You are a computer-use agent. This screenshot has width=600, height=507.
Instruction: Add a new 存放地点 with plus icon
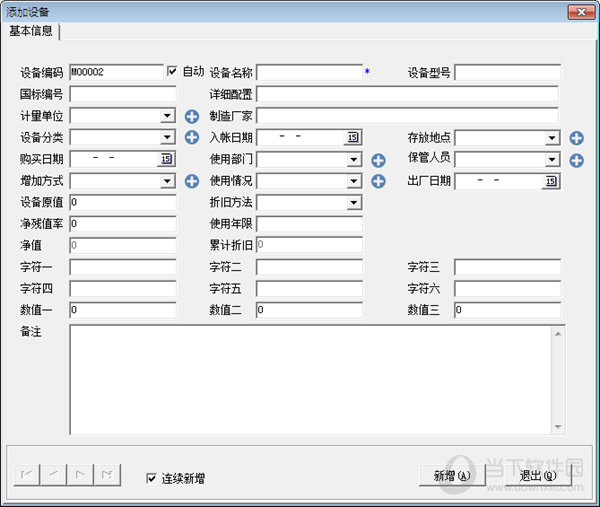tap(577, 138)
